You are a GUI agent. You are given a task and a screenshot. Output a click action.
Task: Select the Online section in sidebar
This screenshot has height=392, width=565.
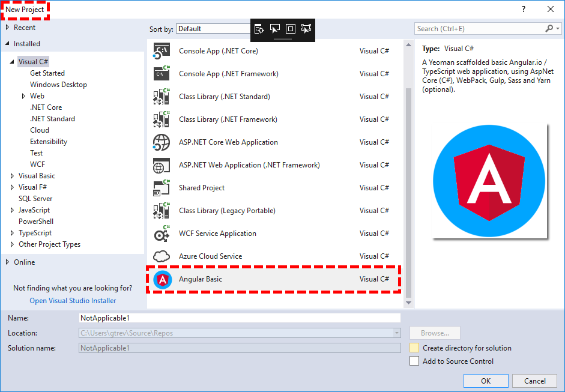tap(25, 262)
